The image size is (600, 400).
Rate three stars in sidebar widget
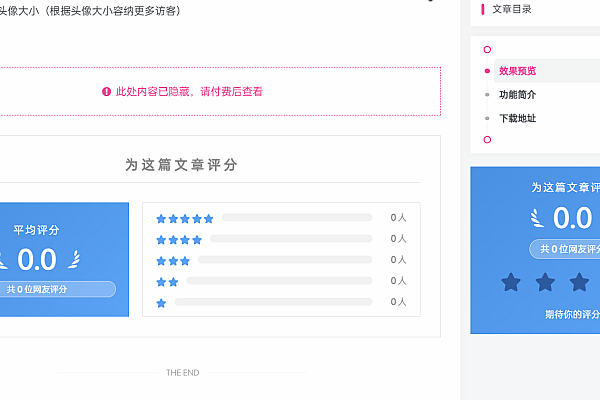point(579,282)
